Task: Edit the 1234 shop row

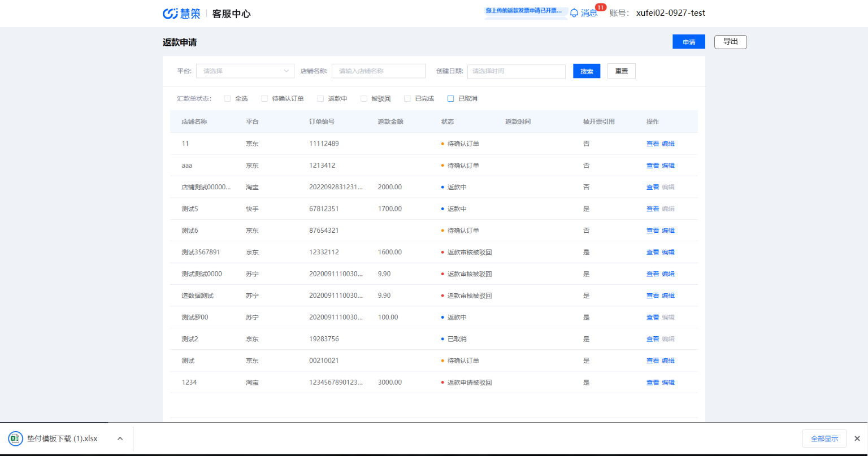Action: point(668,383)
